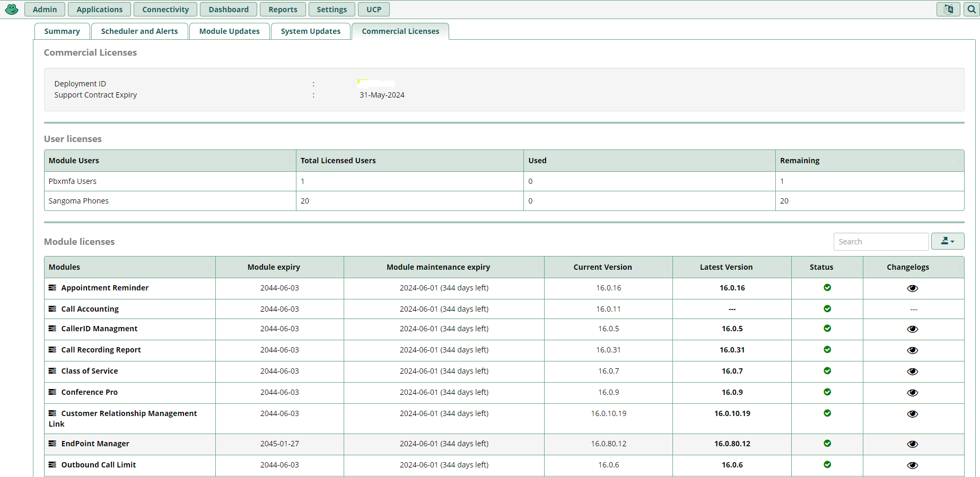980x477 pixels.
Task: Click the 31-May-2024 support expiry date
Action: point(382,95)
